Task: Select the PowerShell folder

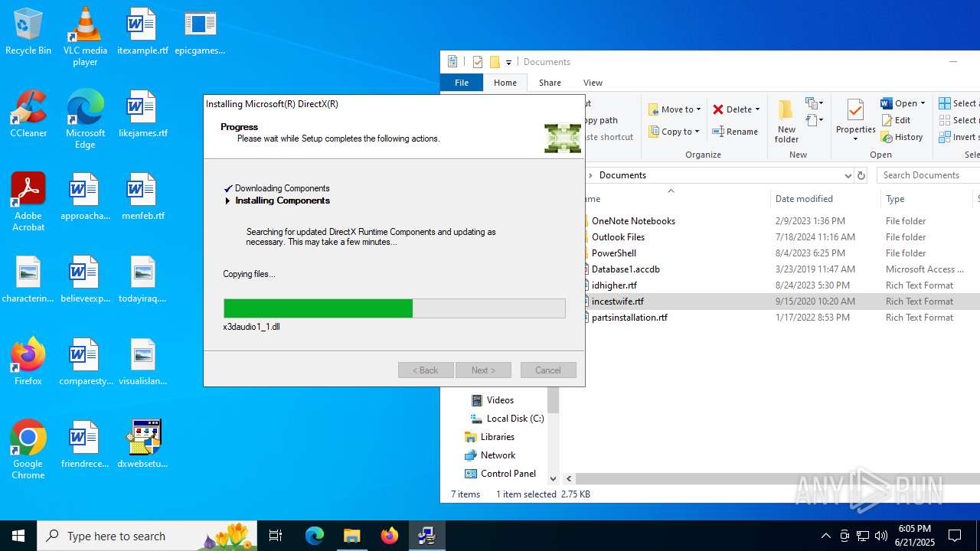Action: (613, 253)
